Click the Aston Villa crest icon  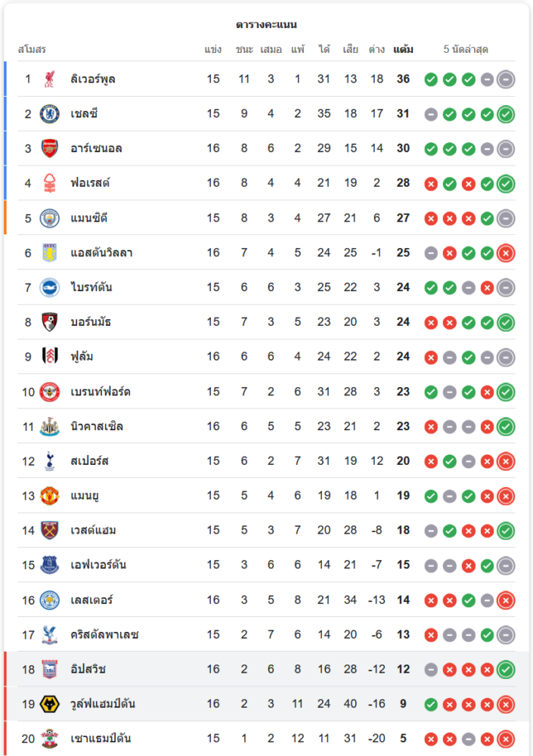coord(50,253)
